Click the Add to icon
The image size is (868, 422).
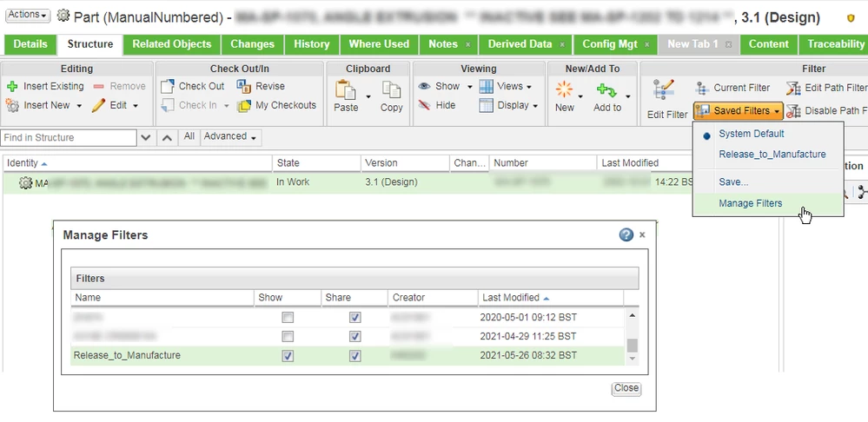606,90
